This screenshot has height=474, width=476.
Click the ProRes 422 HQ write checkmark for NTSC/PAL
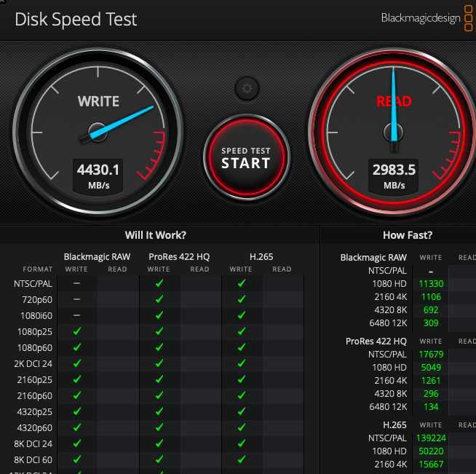(159, 283)
